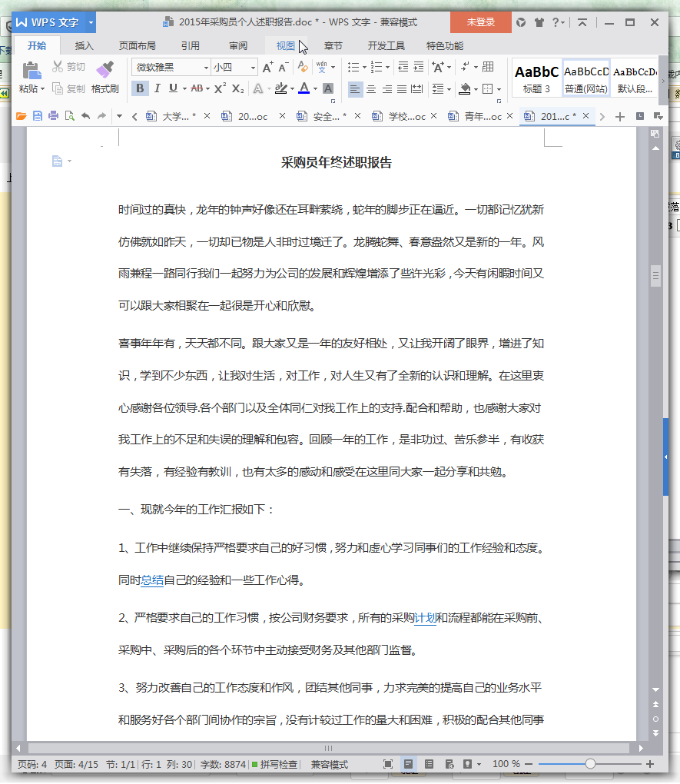Click the 计划 hyperlink in the document

pyautogui.click(x=425, y=618)
